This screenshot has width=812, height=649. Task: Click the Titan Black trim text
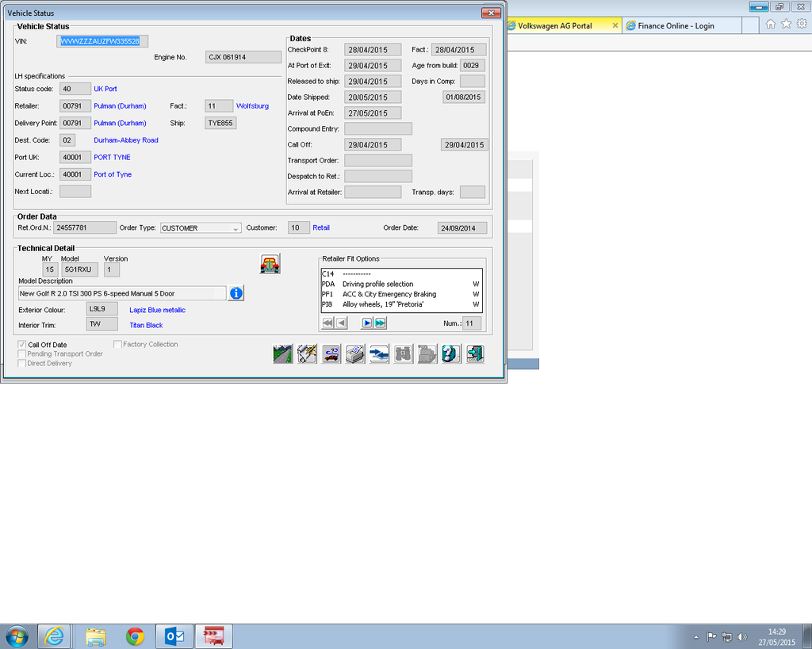point(146,325)
